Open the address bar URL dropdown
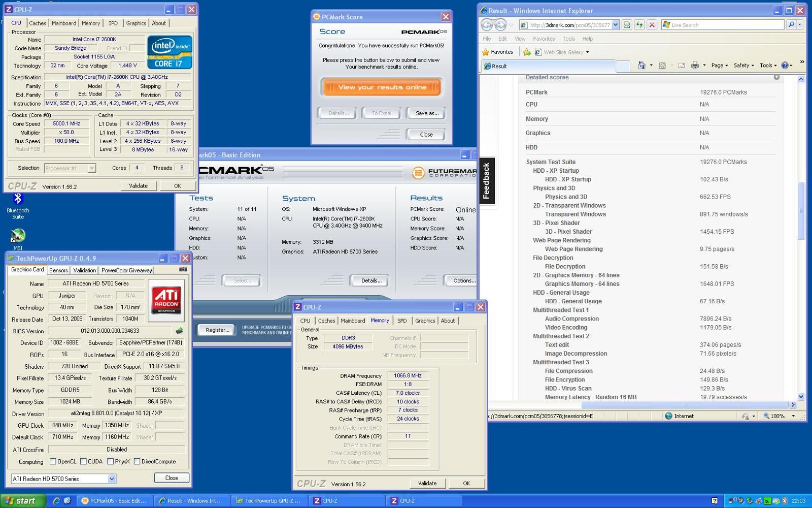This screenshot has height=508, width=812. click(615, 25)
